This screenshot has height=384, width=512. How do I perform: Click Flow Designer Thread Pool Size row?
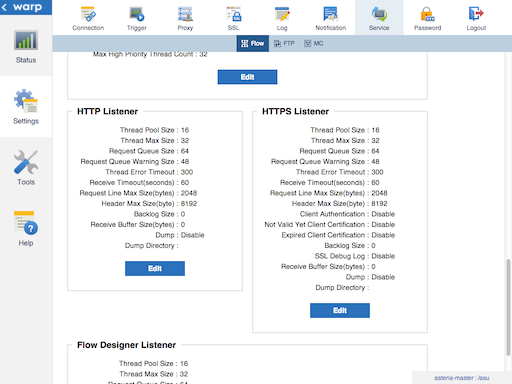click(154, 363)
